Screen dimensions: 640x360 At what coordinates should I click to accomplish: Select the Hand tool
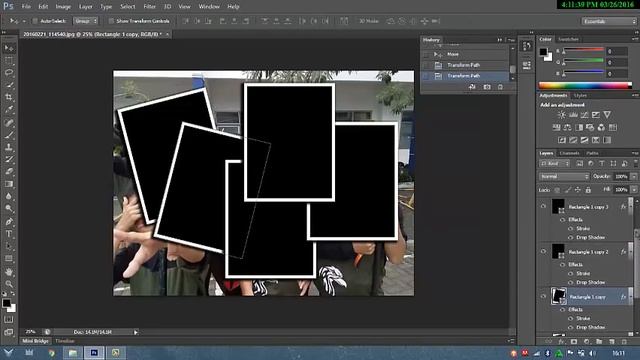9,272
